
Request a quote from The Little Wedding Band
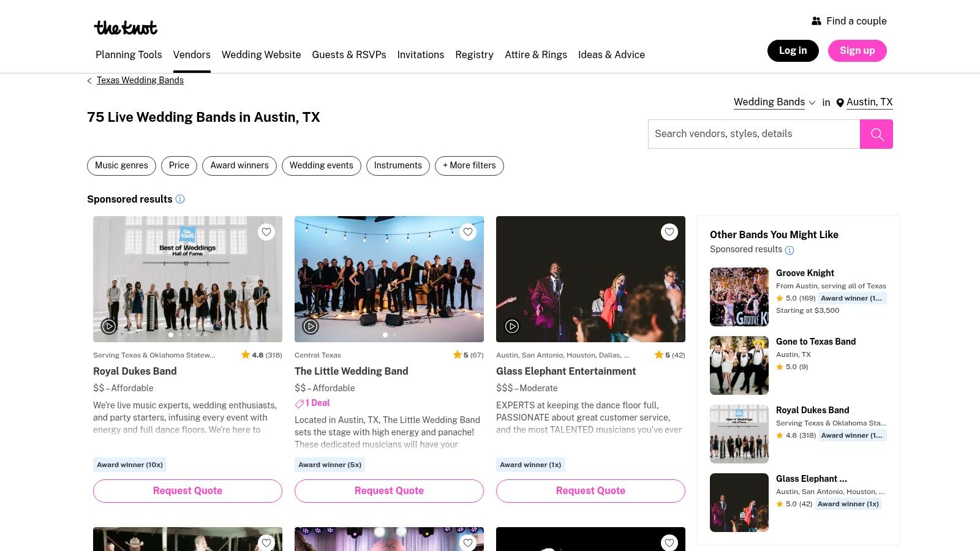[x=389, y=491]
